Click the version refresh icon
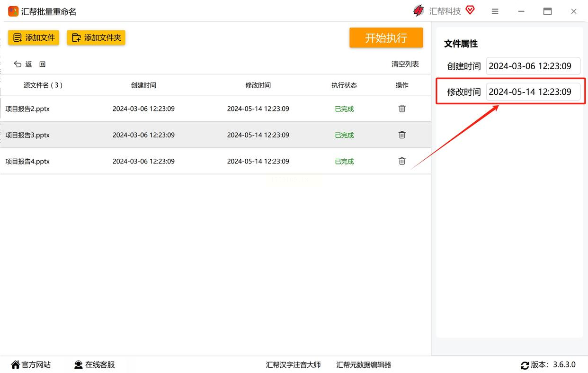Screen dimensions: 588x373 (525, 365)
